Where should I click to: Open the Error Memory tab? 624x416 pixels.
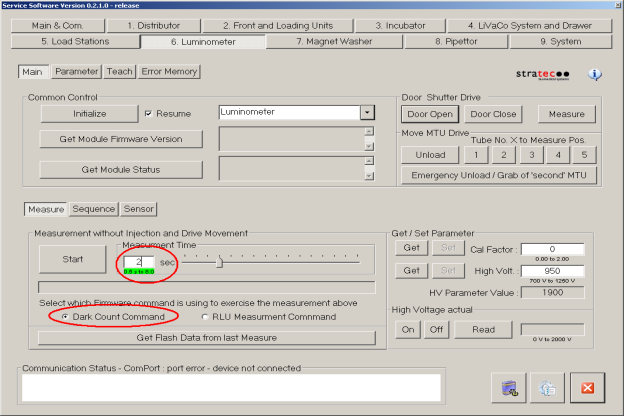[x=168, y=72]
